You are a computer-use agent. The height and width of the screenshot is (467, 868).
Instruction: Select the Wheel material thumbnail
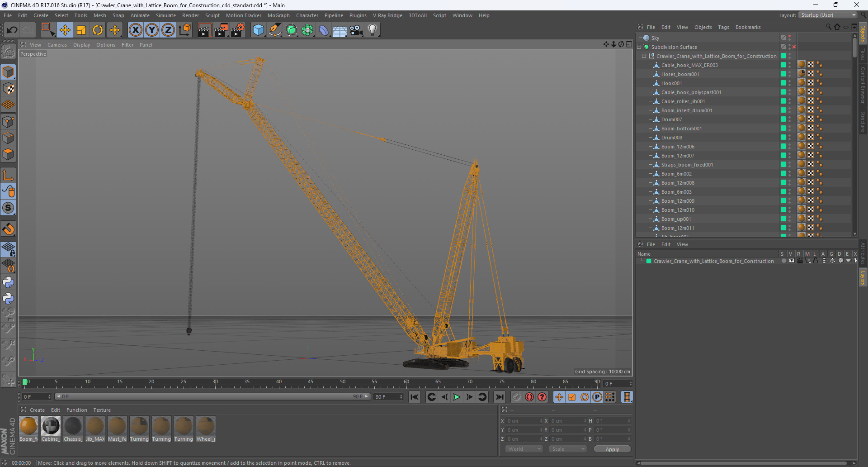tap(206, 429)
